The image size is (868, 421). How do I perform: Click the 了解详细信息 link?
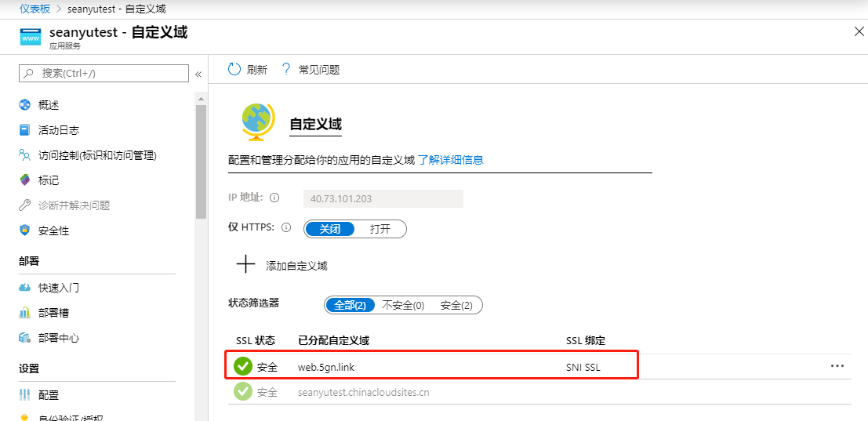point(451,160)
